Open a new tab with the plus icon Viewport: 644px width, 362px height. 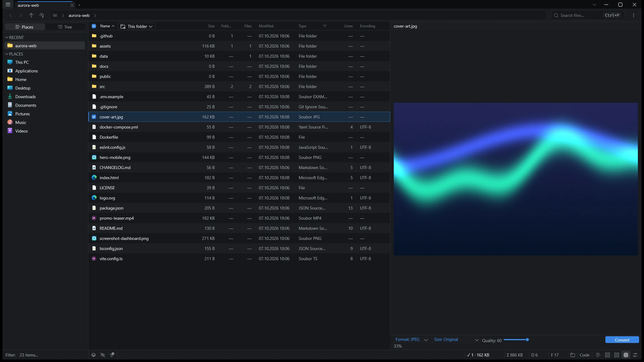[x=79, y=5]
